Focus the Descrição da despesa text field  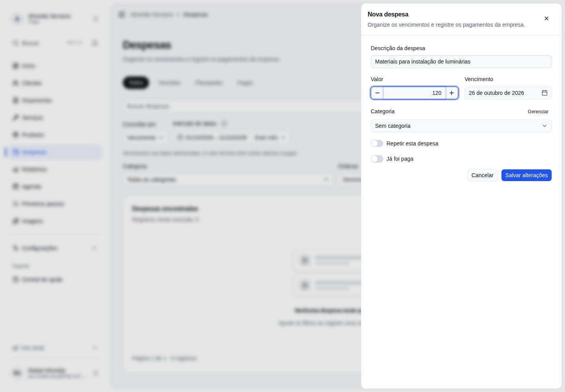click(x=461, y=62)
